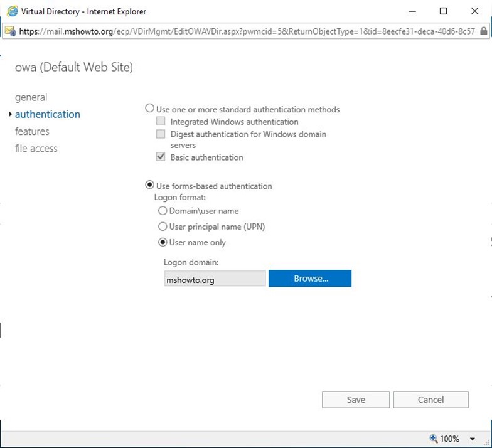Image resolution: width=492 pixels, height=448 pixels.
Task: Click the security lock icon in address bar
Action: click(483, 31)
